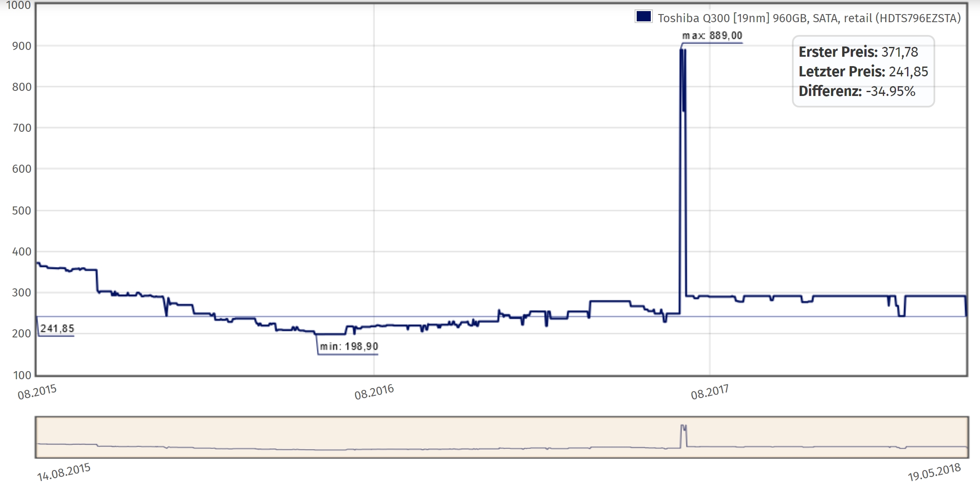Click the min 198,90 annotation label
This screenshot has height=485, width=980.
coord(349,346)
